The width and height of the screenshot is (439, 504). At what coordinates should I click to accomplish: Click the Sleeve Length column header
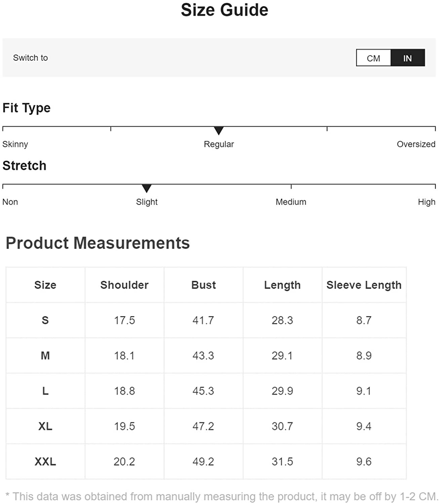coord(364,285)
